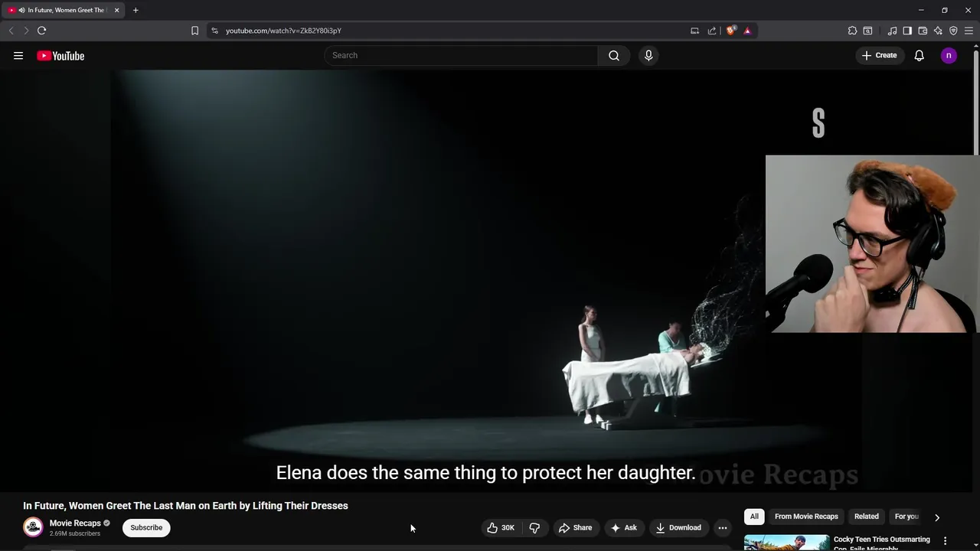Select the Related chip
Viewport: 980px width, 551px height.
[867, 517]
